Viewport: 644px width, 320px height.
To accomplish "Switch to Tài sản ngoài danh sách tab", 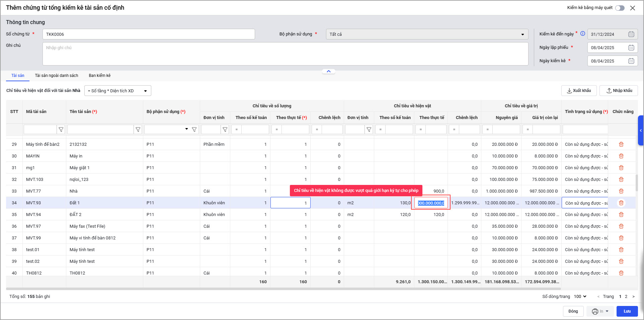I will (57, 76).
